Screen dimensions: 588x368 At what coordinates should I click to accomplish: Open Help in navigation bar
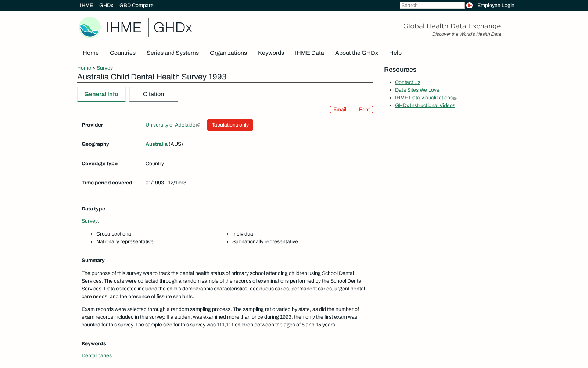[x=395, y=53]
